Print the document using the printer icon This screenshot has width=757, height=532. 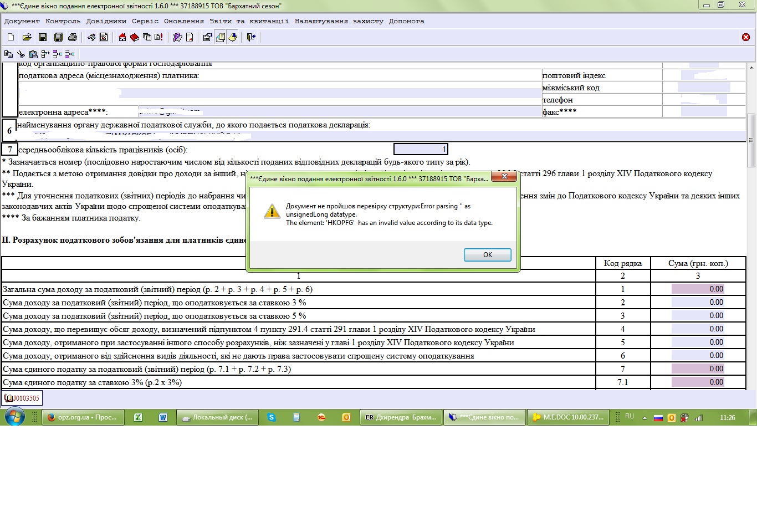point(73,37)
